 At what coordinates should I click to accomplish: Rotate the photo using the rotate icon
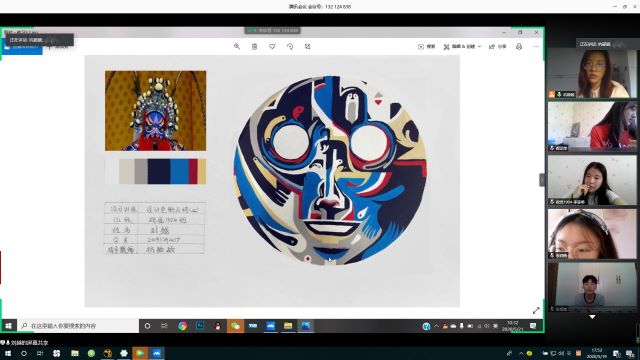[x=290, y=47]
